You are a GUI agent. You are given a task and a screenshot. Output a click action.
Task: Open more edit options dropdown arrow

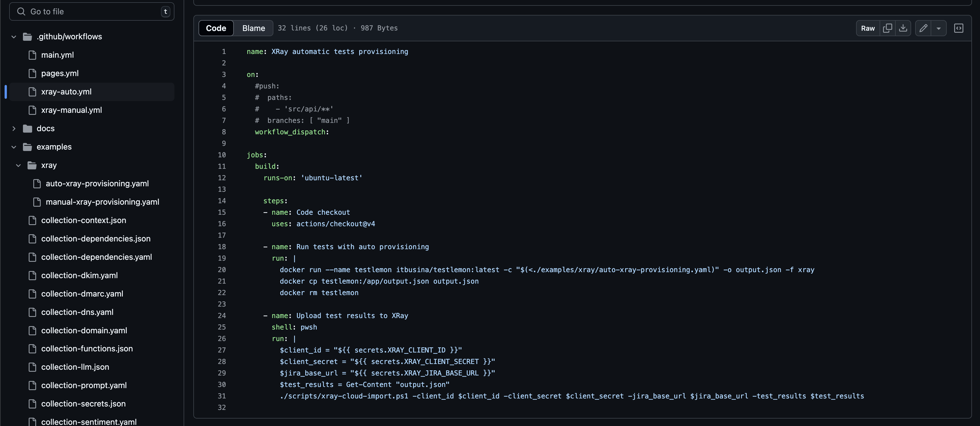click(938, 28)
